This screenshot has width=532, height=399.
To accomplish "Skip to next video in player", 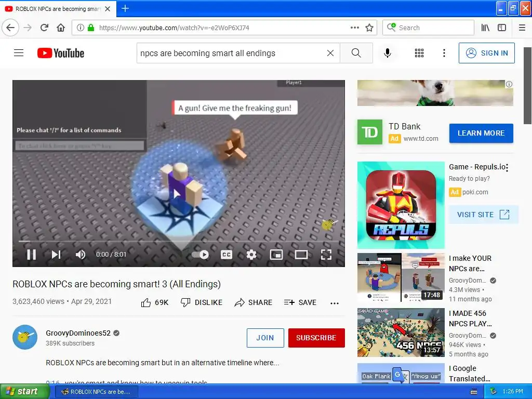I will point(56,255).
